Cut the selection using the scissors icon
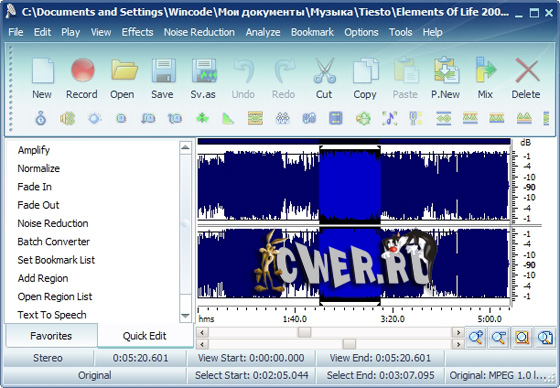The image size is (560, 388). pos(324,79)
